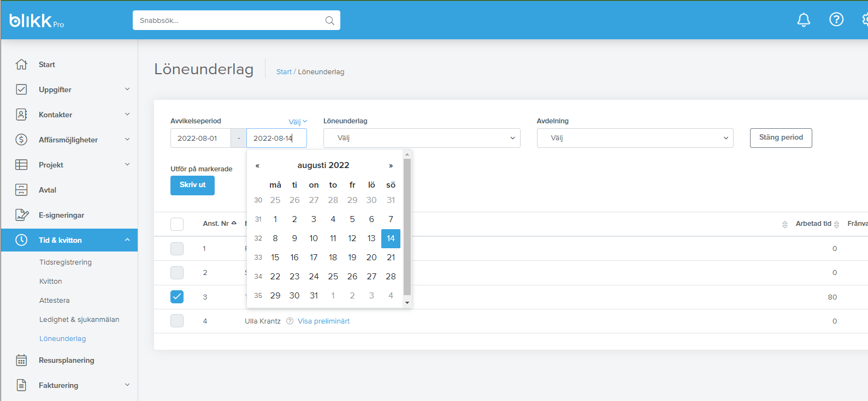Sort by Arbetad tid column arrows

point(836,224)
